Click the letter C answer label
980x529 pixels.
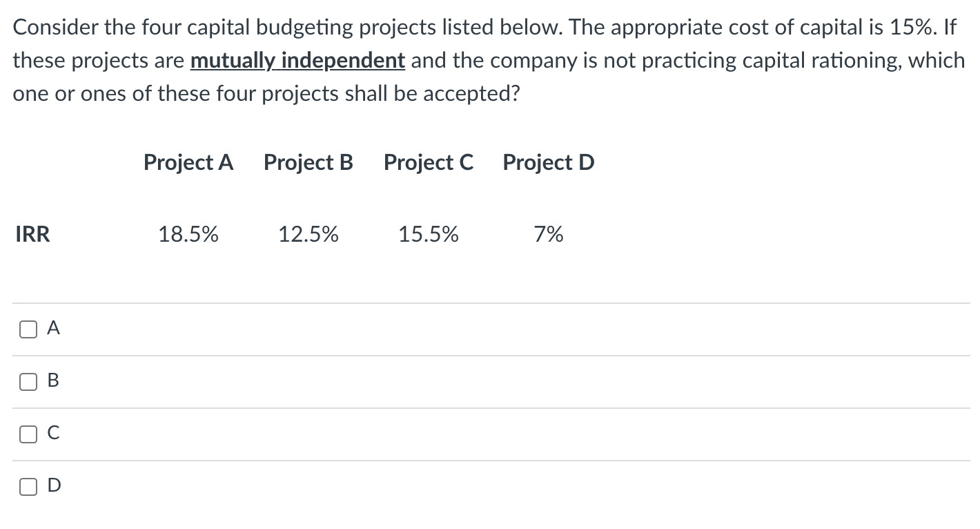coord(54,434)
